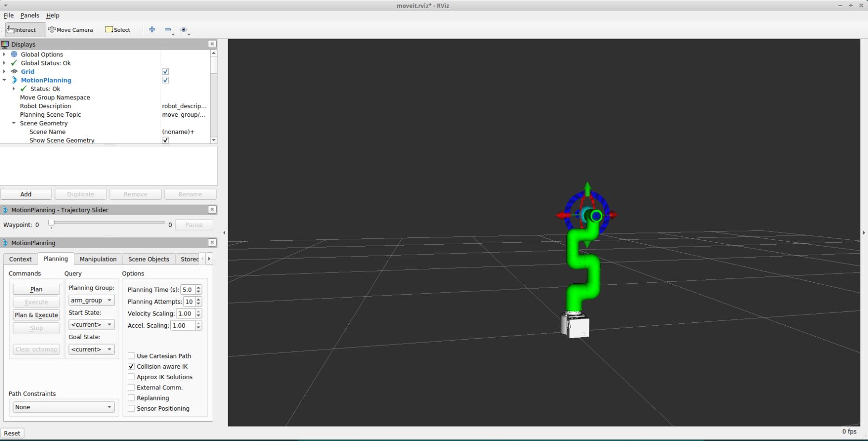This screenshot has height=441, width=868.
Task: Enable Use Cartesian Path option
Action: click(x=131, y=356)
